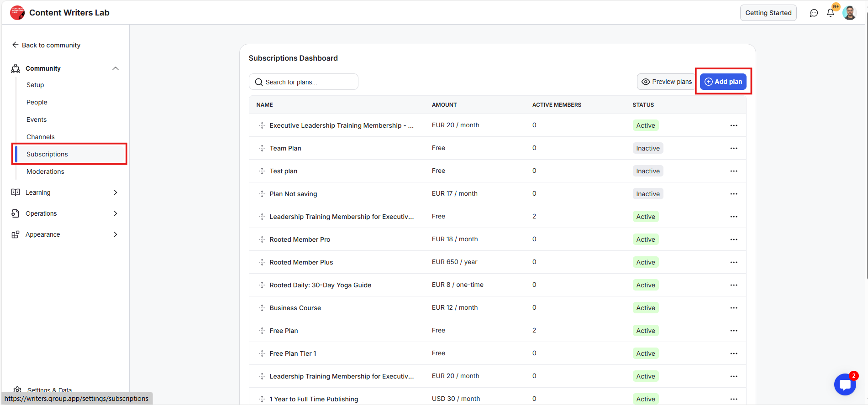
Task: Click the back arrow to community
Action: tap(16, 45)
